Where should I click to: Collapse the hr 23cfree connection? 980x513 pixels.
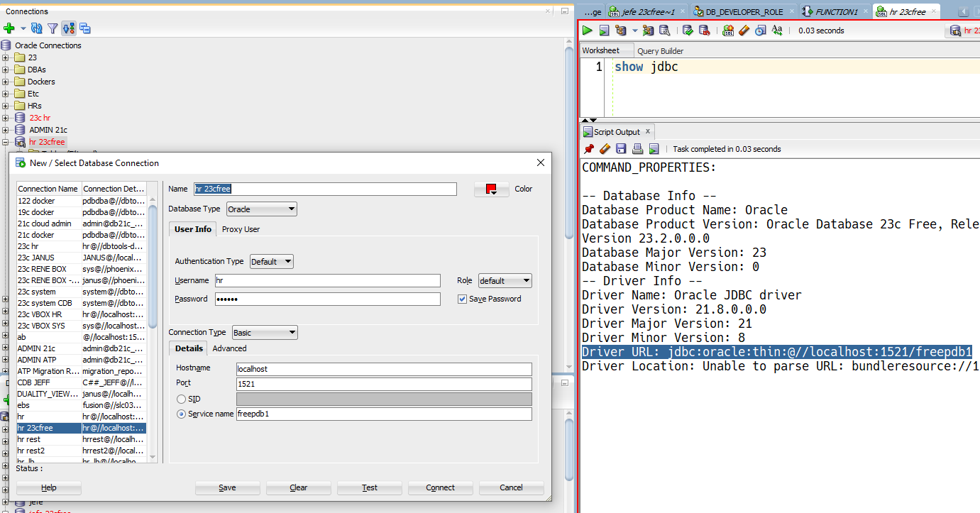pyautogui.click(x=6, y=142)
